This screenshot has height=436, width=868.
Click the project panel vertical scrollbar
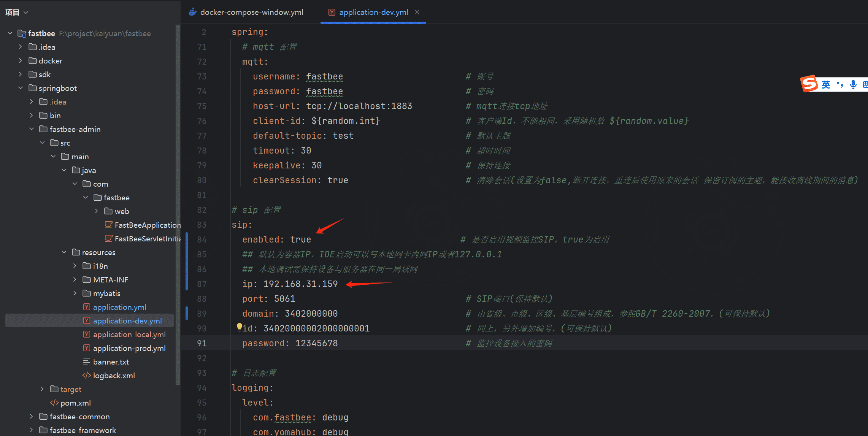[x=177, y=205]
